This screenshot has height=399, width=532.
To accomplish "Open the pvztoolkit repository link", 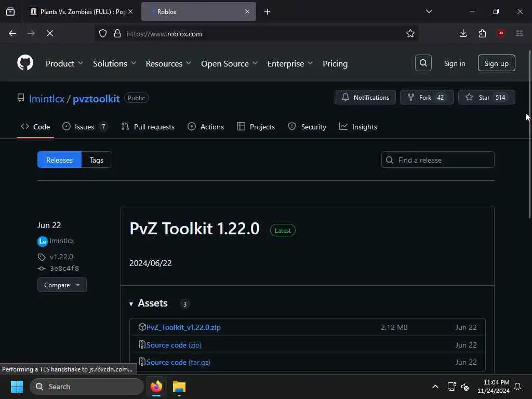I will tap(96, 99).
